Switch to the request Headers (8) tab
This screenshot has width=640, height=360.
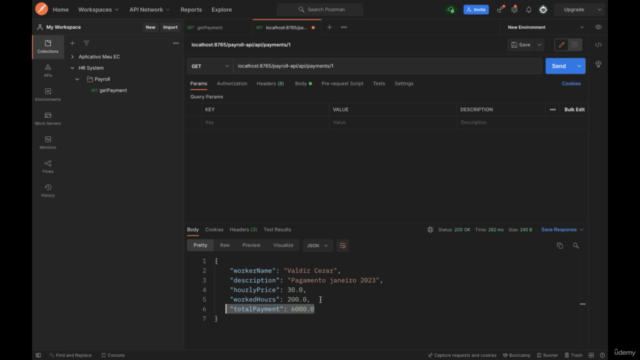coord(270,84)
